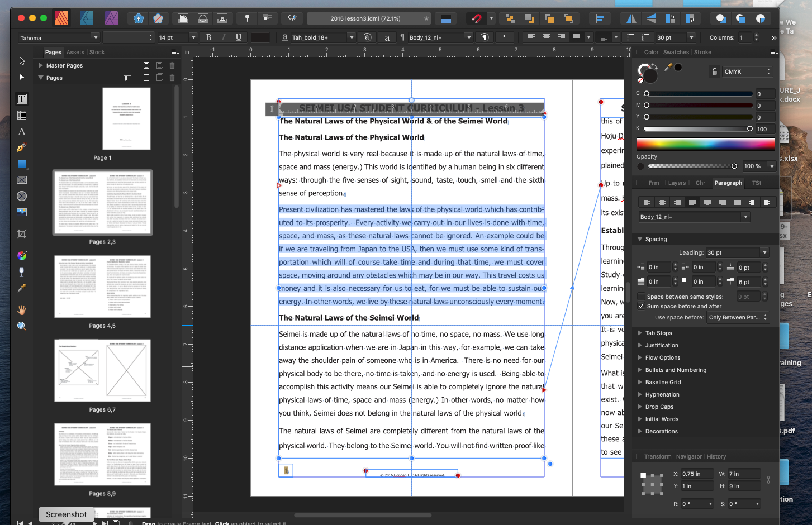
Task: Select the View (hand) tool
Action: pyautogui.click(x=21, y=309)
